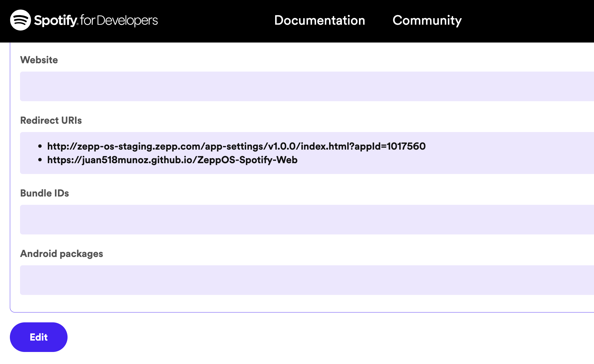Click the bullet beside the github.io redirect URI
594x364 pixels.
click(39, 160)
